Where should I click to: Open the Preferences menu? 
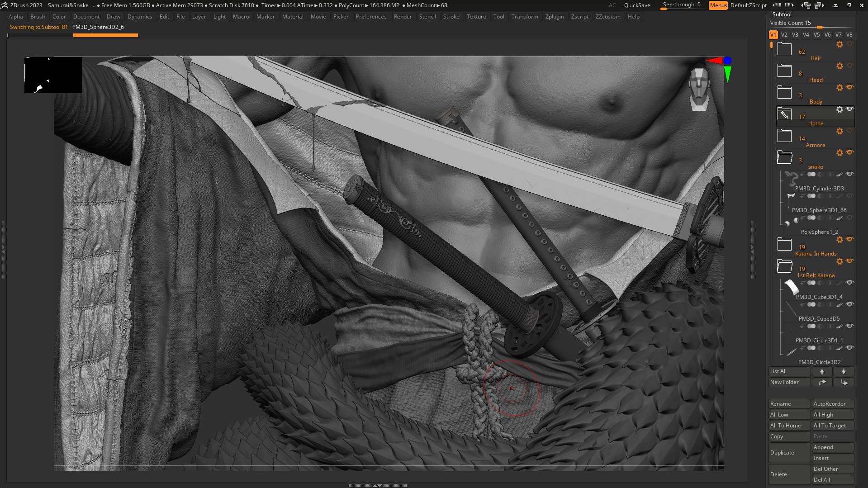[371, 16]
